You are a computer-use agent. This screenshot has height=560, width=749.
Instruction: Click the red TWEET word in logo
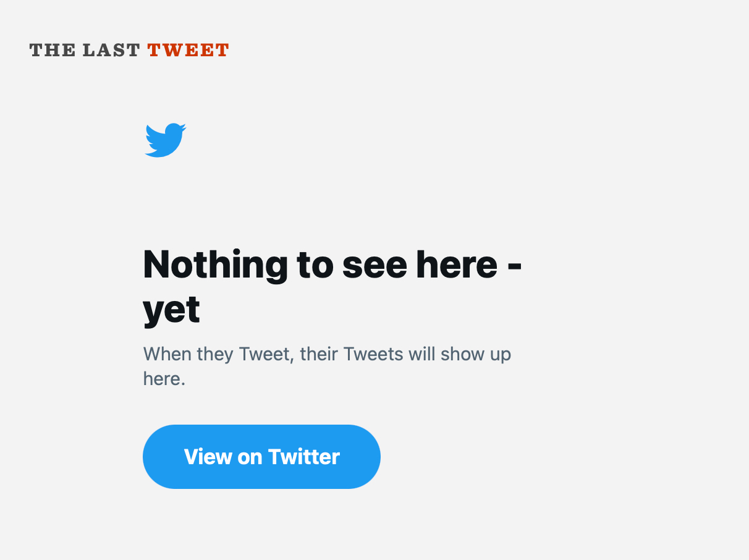pyautogui.click(x=188, y=50)
